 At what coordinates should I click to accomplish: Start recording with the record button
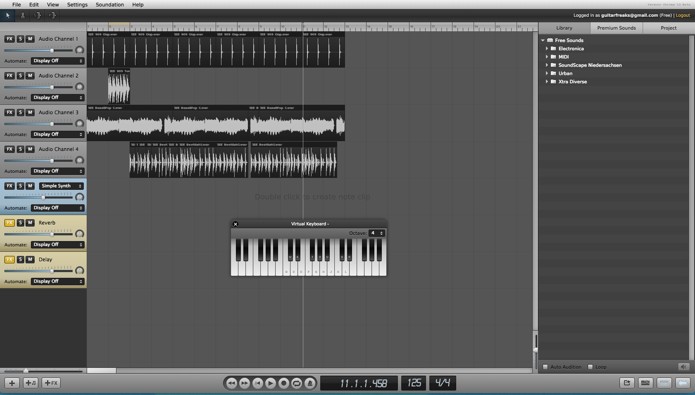point(284,383)
